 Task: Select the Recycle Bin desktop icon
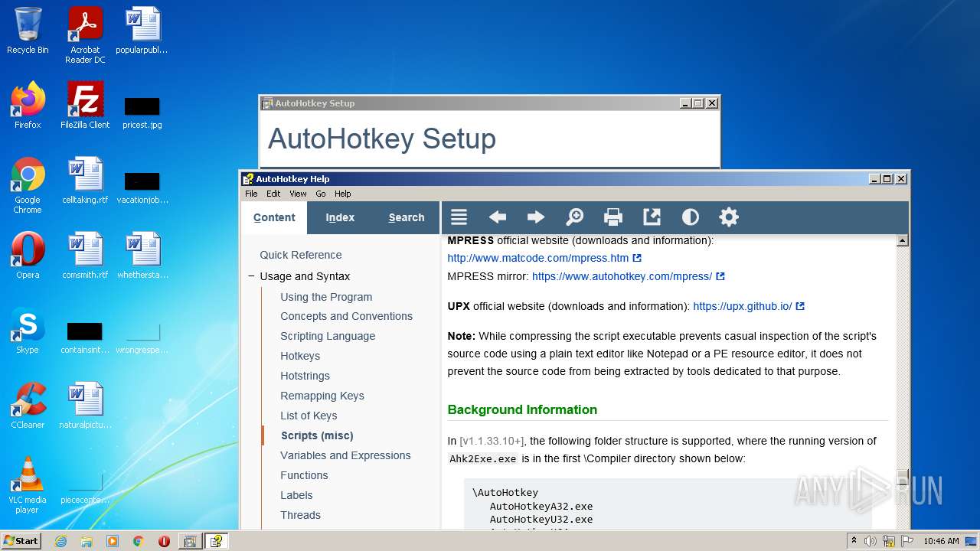(x=28, y=31)
